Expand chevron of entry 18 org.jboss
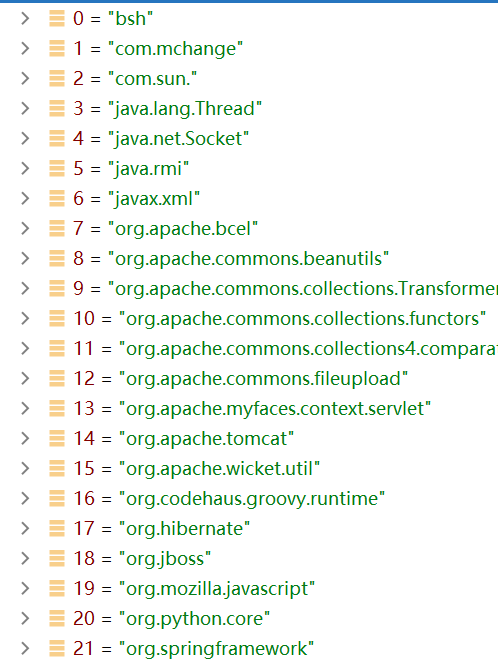The image size is (498, 659). [25, 559]
